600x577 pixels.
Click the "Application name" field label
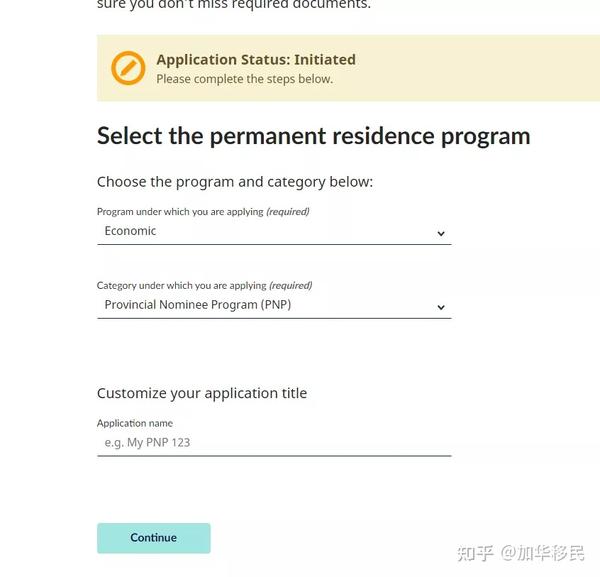point(135,423)
